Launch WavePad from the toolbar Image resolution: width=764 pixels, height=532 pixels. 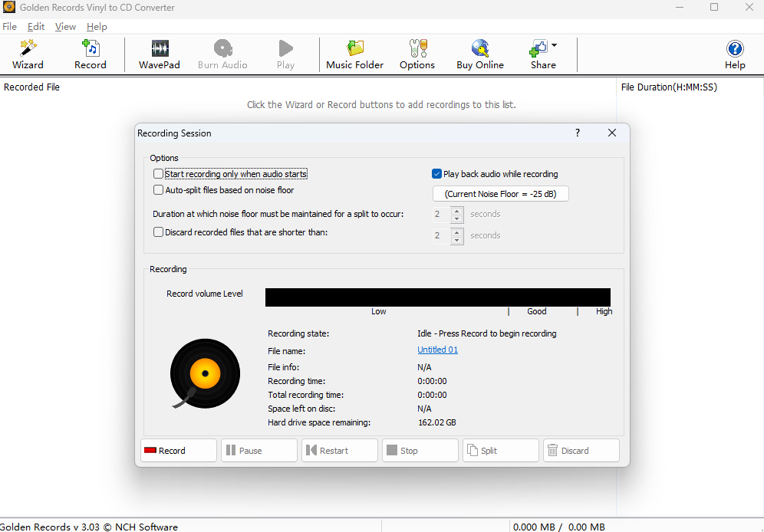tap(160, 54)
